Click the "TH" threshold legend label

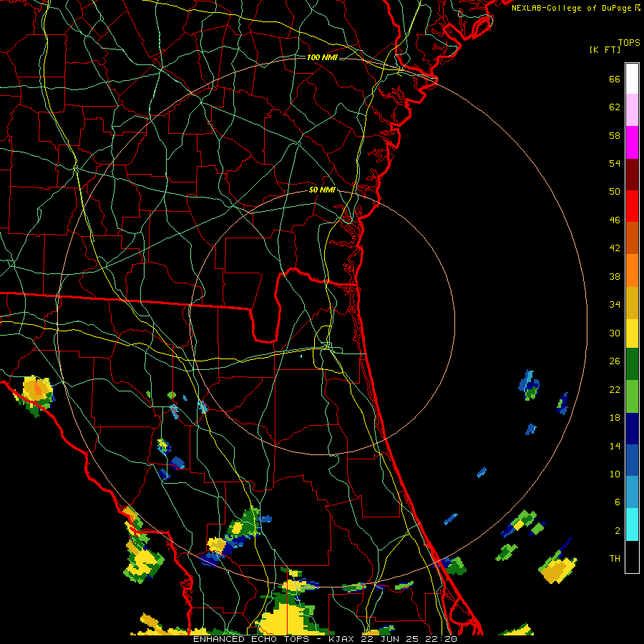(x=615, y=559)
